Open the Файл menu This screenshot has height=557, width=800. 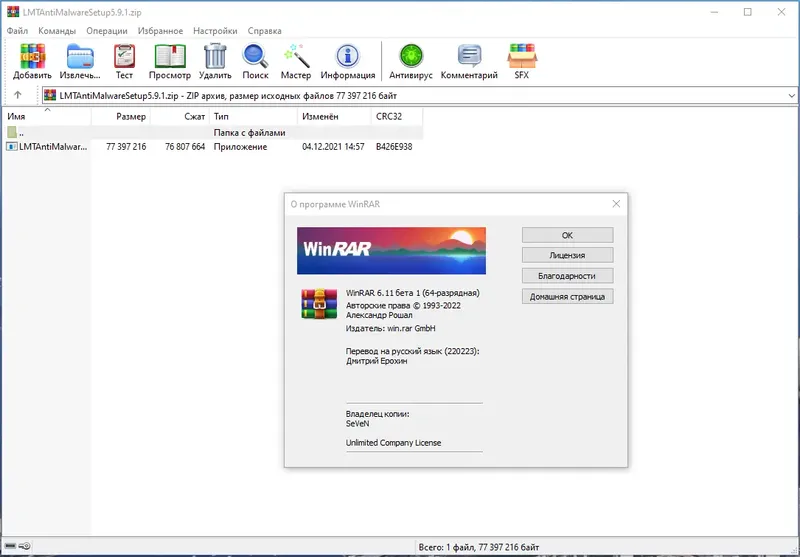(17, 31)
